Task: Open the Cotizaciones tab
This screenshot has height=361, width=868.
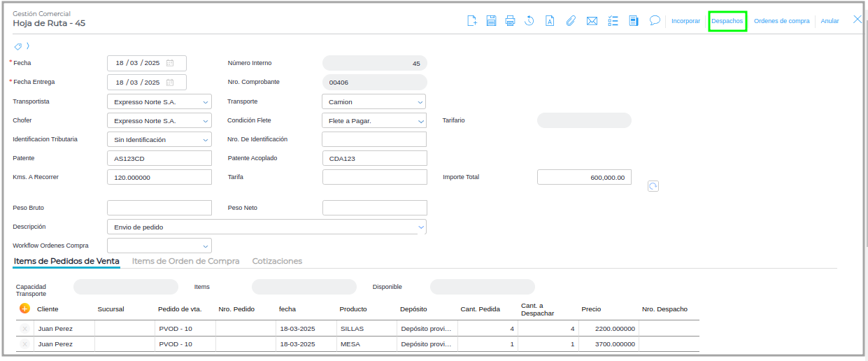Action: (x=277, y=261)
